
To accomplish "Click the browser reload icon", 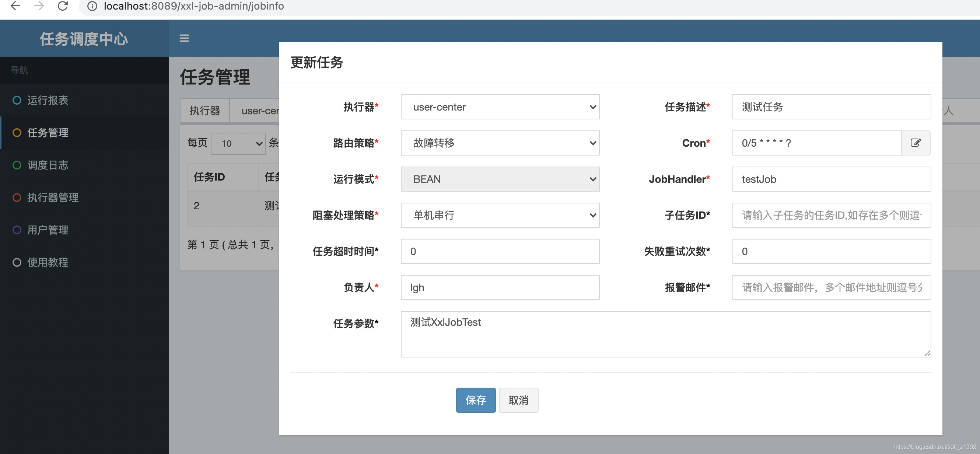I will [x=63, y=6].
